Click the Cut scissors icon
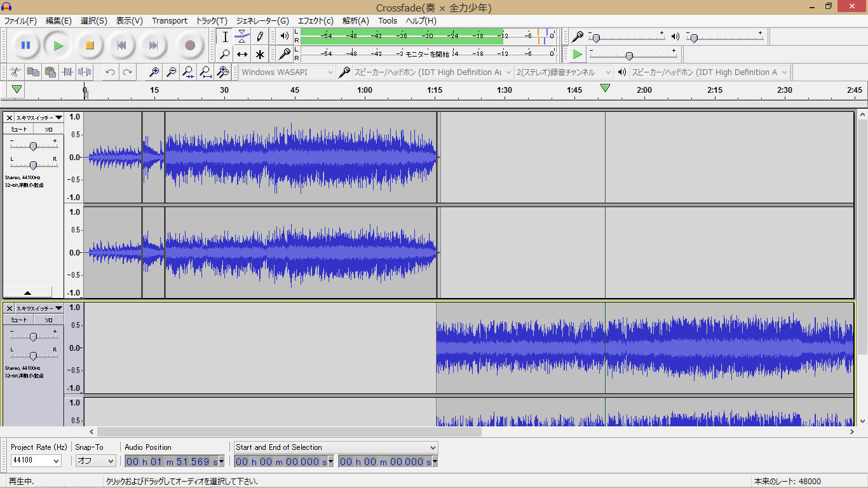Image resolution: width=868 pixels, height=488 pixels. [x=16, y=72]
